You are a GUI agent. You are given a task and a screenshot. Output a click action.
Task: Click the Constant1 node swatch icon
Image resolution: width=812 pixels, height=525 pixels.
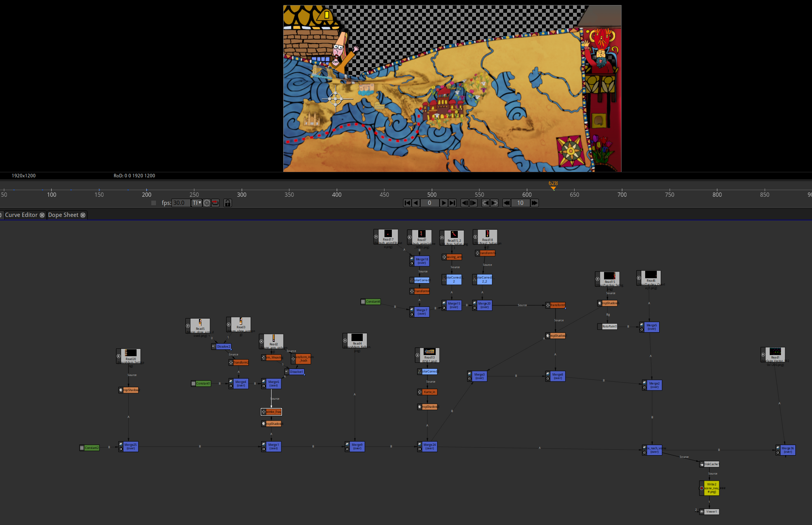click(193, 383)
